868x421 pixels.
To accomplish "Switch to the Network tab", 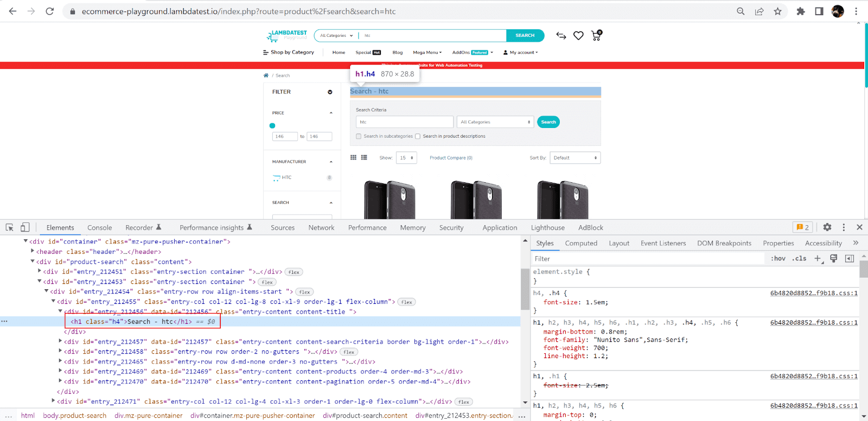I will click(x=321, y=228).
